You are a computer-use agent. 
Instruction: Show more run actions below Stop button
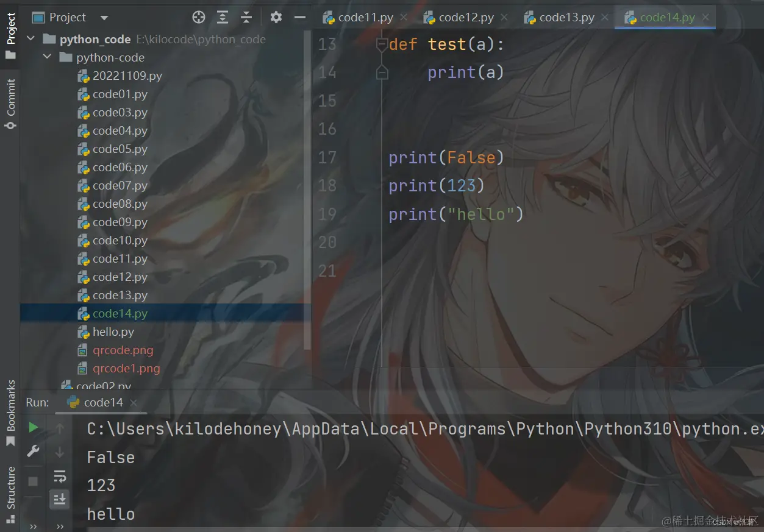pyautogui.click(x=34, y=526)
